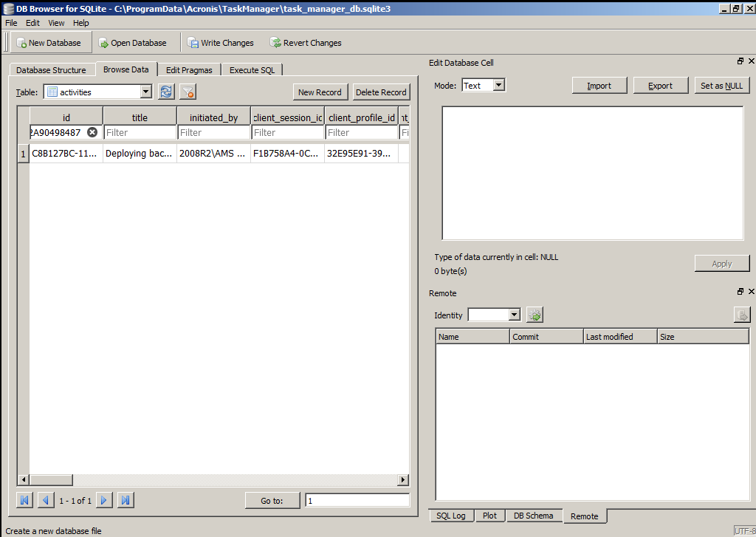The image size is (756, 537).
Task: Click the Delete Record button
Action: pyautogui.click(x=381, y=92)
